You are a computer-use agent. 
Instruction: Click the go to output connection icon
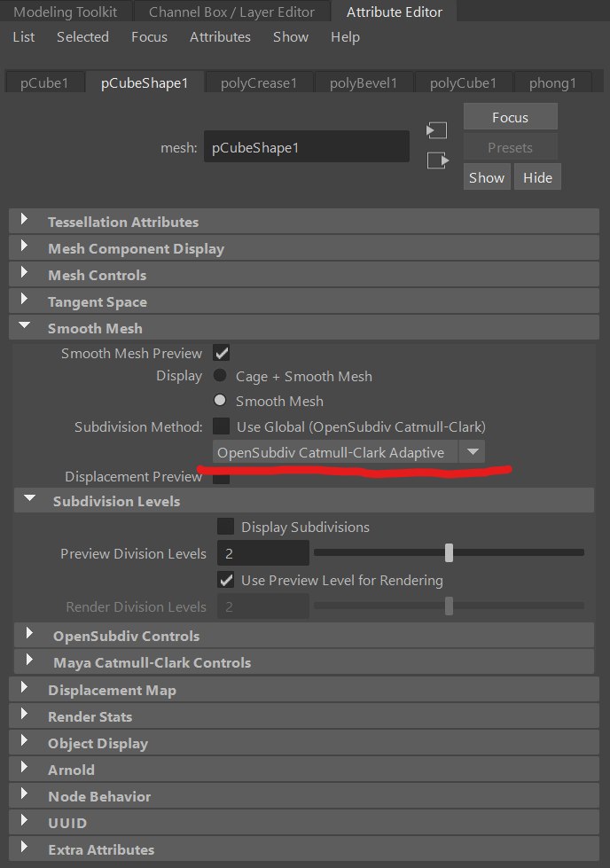[437, 160]
